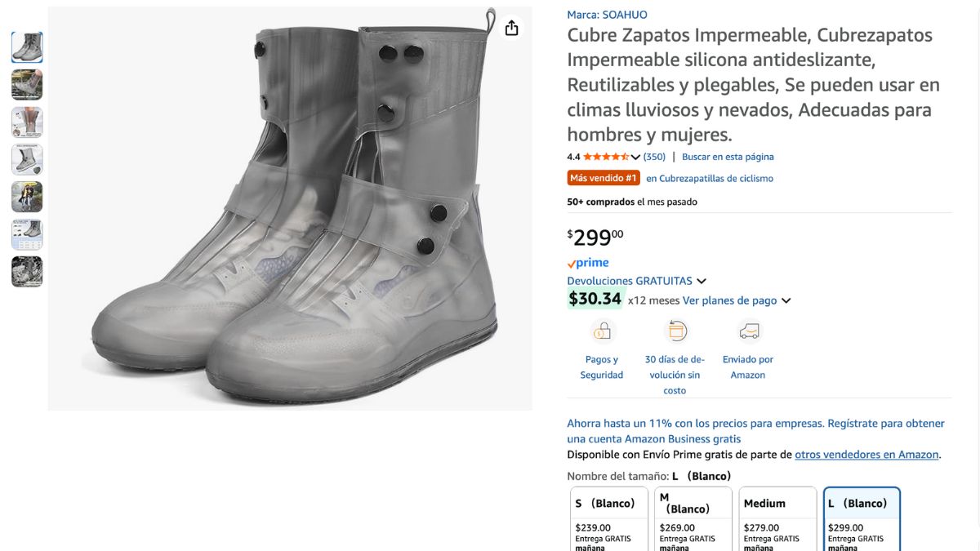Click the Prime logo badge
Viewport: 980px width, 551px height.
coord(588,263)
